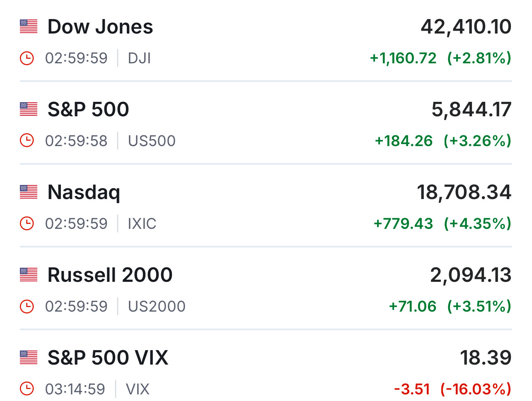This screenshot has width=532, height=401.
Task: Click the US flag beside Russell 2000
Action: [x=29, y=275]
